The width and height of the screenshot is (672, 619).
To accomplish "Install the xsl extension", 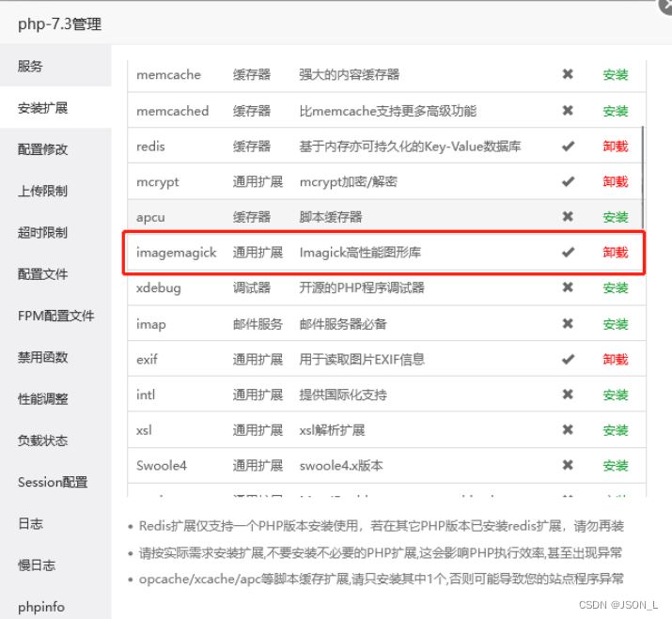I will [x=616, y=430].
